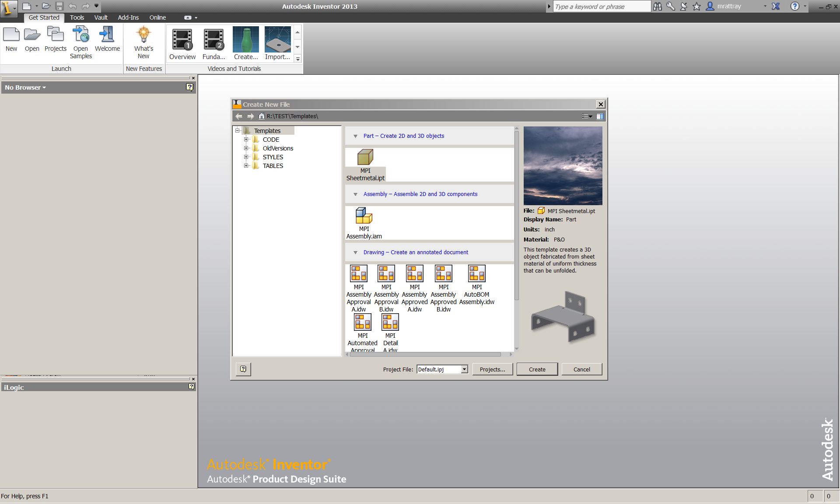Go forward in Create New File dialog
The width and height of the screenshot is (840, 504).
coord(250,116)
